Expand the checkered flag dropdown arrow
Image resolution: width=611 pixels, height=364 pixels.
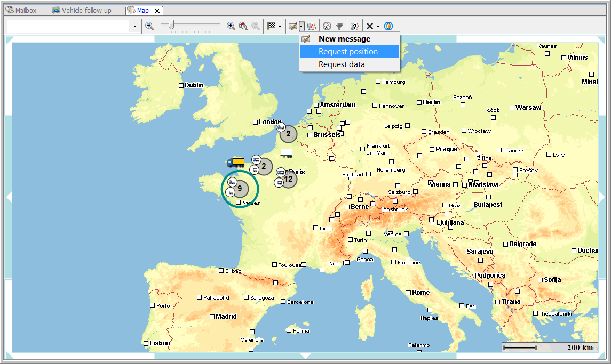pos(280,26)
